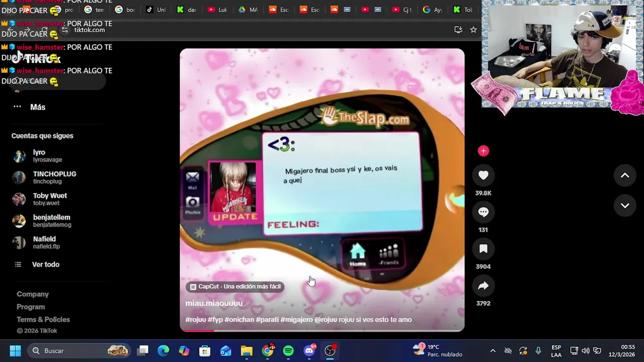Viewport: 644px width, 362px height.
Task: Go to previous video with up arrow
Action: click(625, 175)
